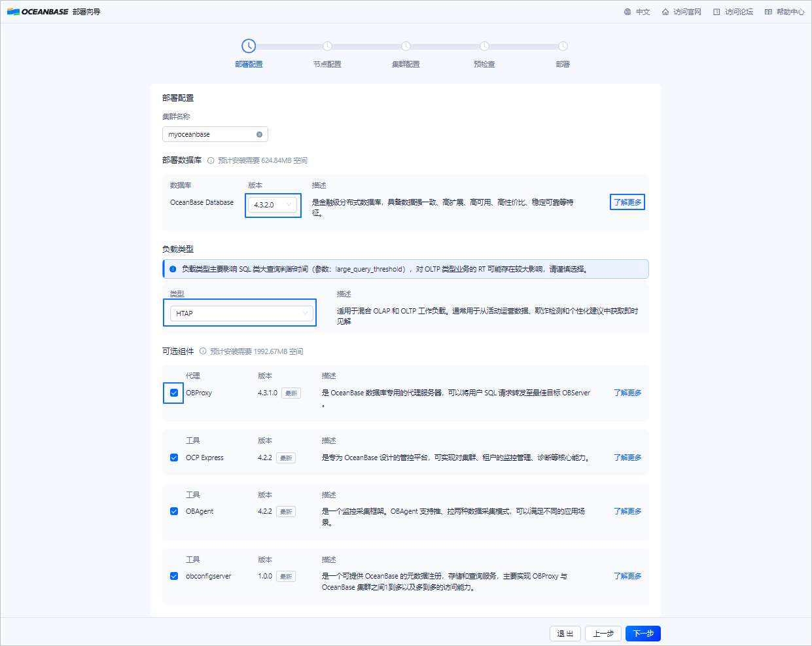The width and height of the screenshot is (812, 646).
Task: Open 了解更多 for OceanBase Database
Action: tap(627, 202)
